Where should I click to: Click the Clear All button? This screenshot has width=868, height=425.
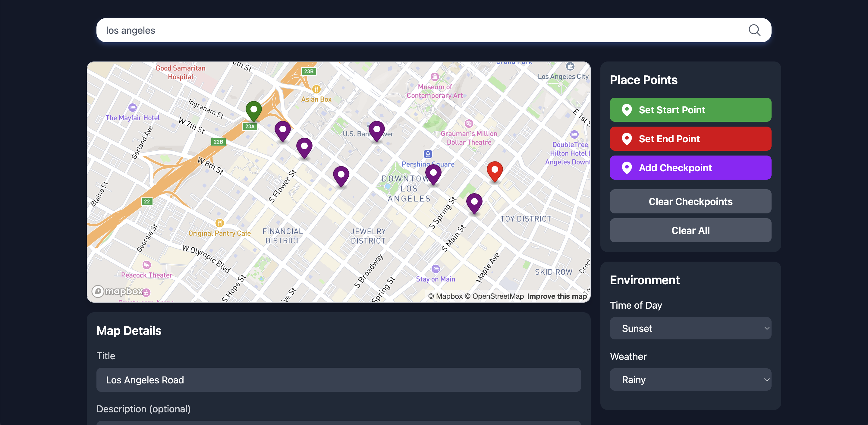pyautogui.click(x=690, y=231)
